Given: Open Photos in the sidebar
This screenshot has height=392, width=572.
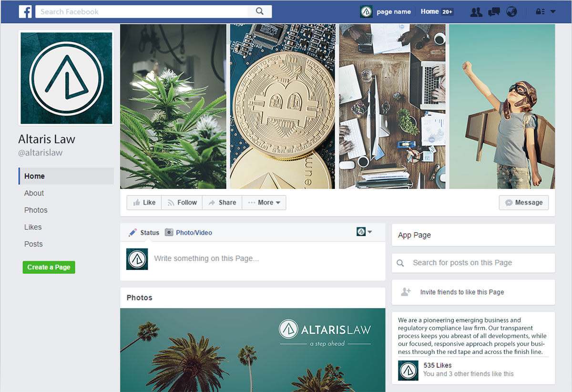Looking at the screenshot, I should [36, 210].
